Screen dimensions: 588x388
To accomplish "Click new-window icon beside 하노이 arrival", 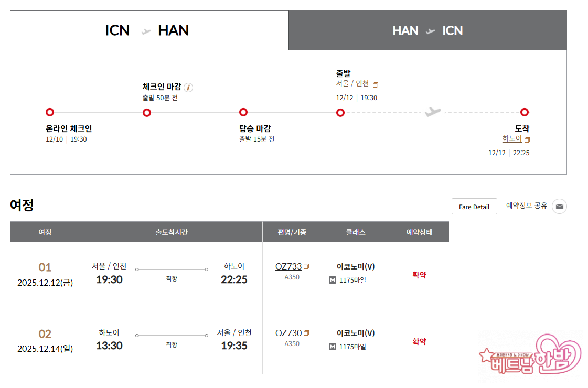I will coord(527,140).
